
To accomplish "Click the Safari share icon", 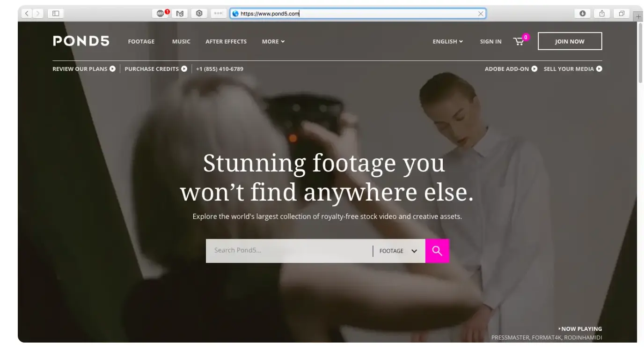I will (x=602, y=14).
